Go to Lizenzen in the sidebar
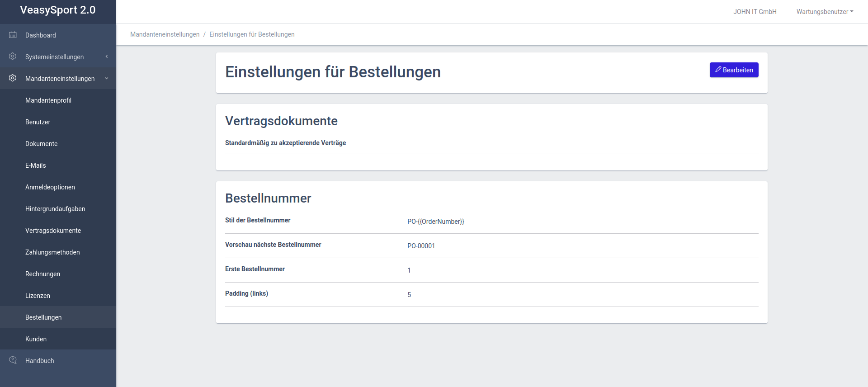The height and width of the screenshot is (387, 868). (38, 296)
